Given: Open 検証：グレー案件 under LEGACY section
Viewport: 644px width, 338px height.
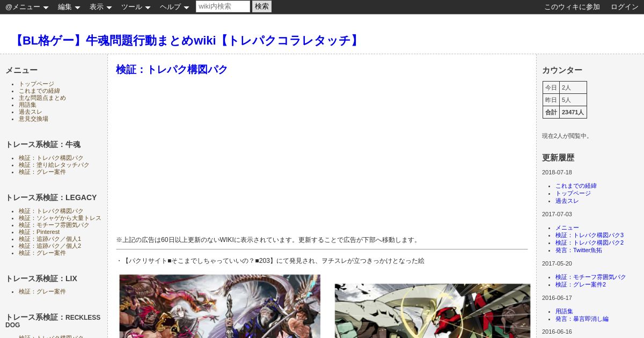Looking at the screenshot, I should (x=42, y=253).
